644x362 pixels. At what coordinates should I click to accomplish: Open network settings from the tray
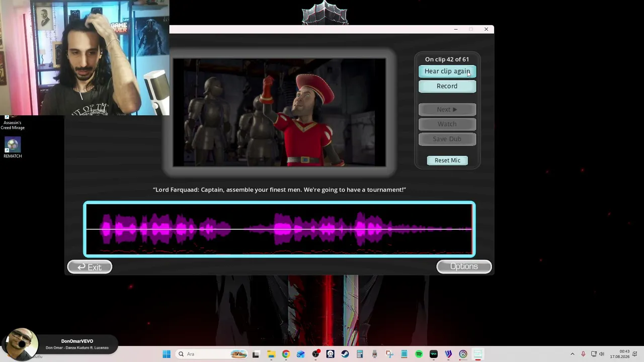pos(594,354)
